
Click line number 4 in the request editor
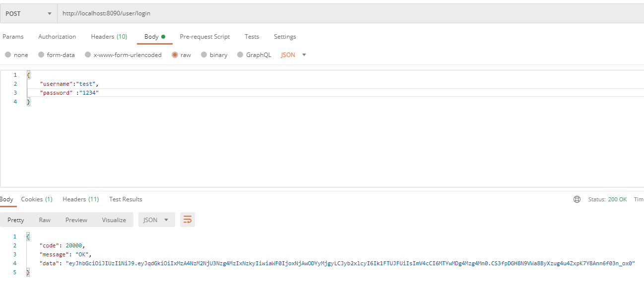(15, 102)
